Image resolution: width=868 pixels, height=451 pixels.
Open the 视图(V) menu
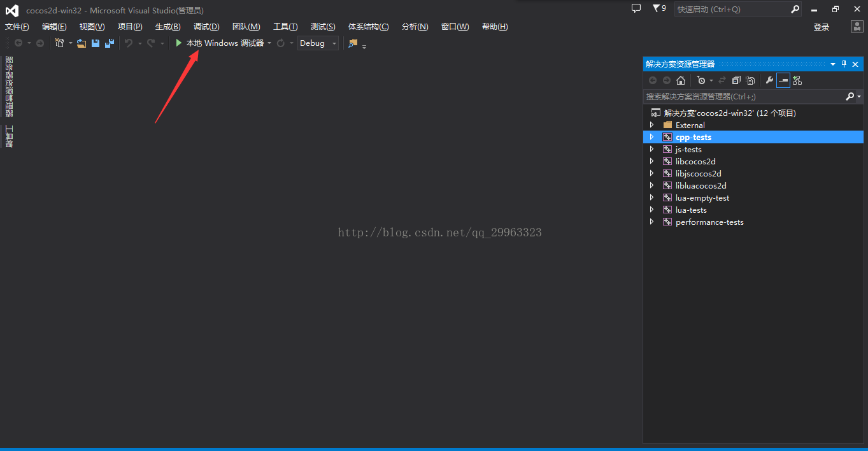(x=92, y=27)
